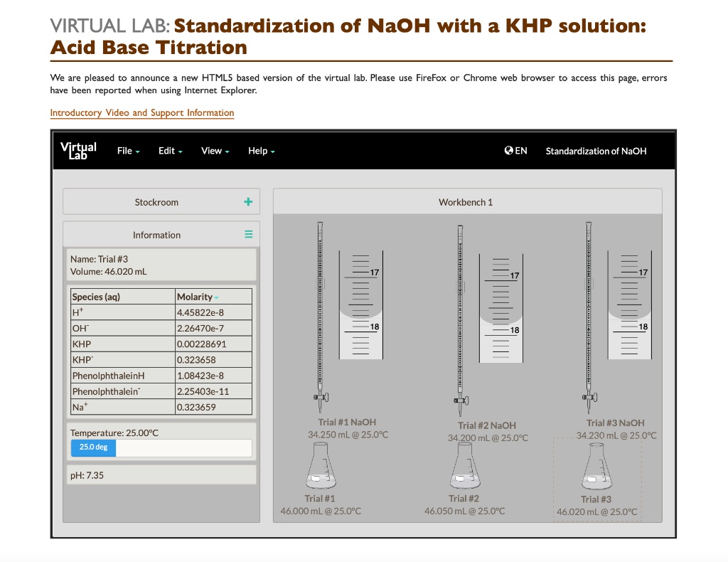
Task: Open Introductory Video and Support Information link
Action: click(142, 112)
